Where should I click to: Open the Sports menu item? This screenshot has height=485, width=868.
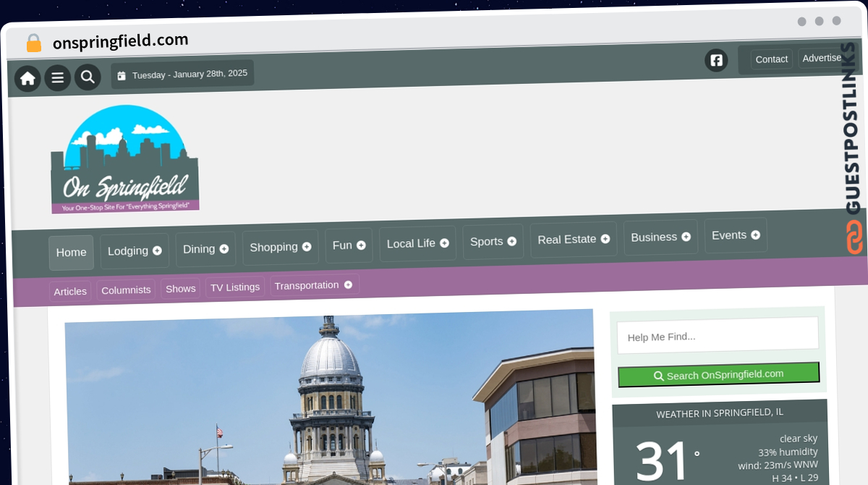493,242
